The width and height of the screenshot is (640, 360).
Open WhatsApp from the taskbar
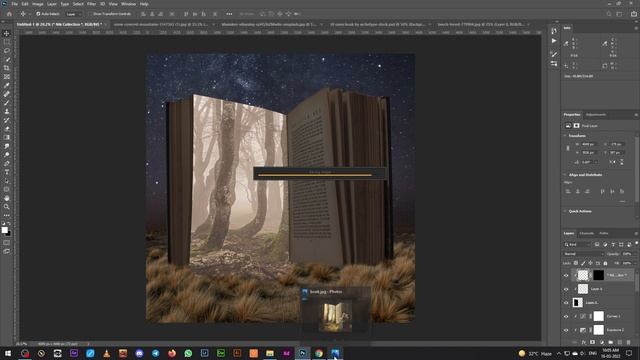tap(188, 353)
